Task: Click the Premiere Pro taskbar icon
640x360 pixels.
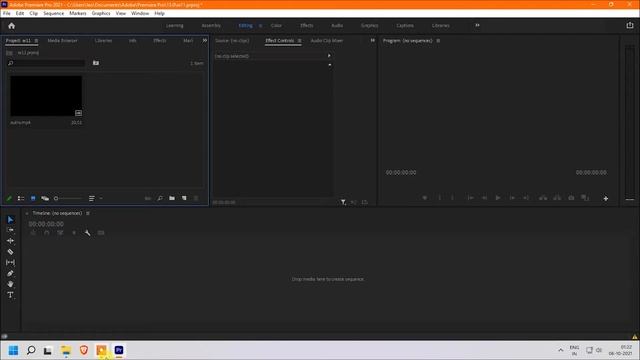Action: click(119, 350)
